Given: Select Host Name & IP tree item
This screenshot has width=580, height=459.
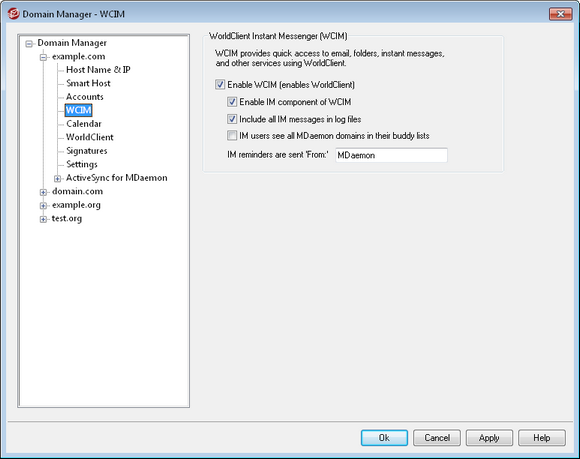Looking at the screenshot, I should pyautogui.click(x=98, y=70).
